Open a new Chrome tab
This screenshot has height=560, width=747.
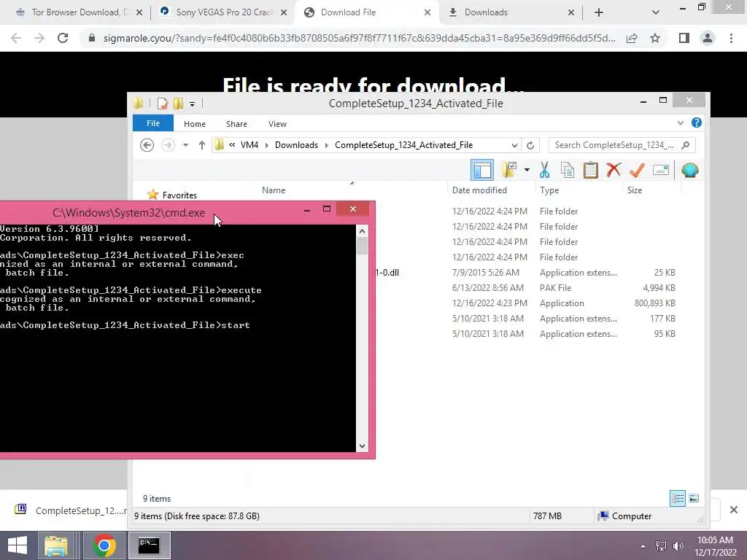599,12
